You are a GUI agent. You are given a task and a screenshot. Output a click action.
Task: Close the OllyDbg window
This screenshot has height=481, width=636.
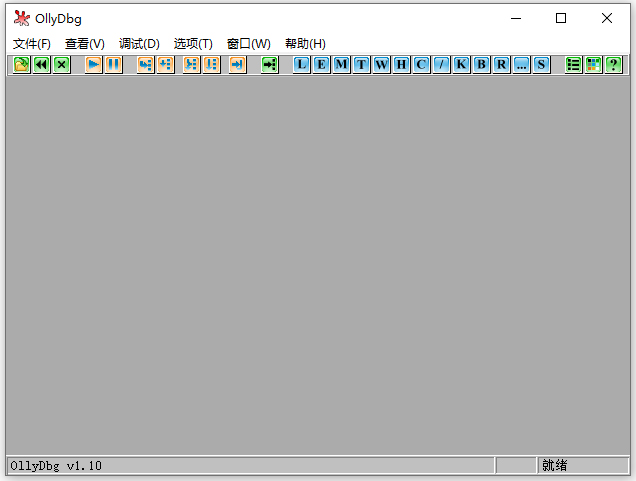(x=607, y=18)
